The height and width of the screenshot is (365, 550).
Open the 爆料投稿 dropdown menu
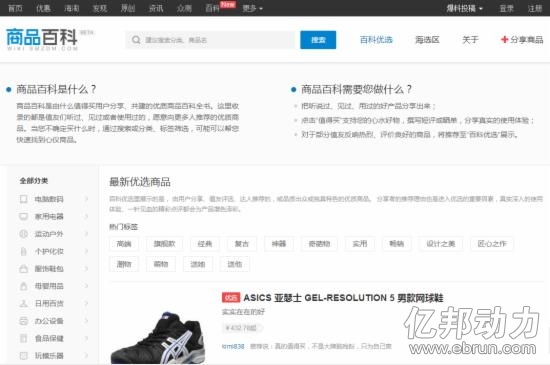(x=464, y=8)
